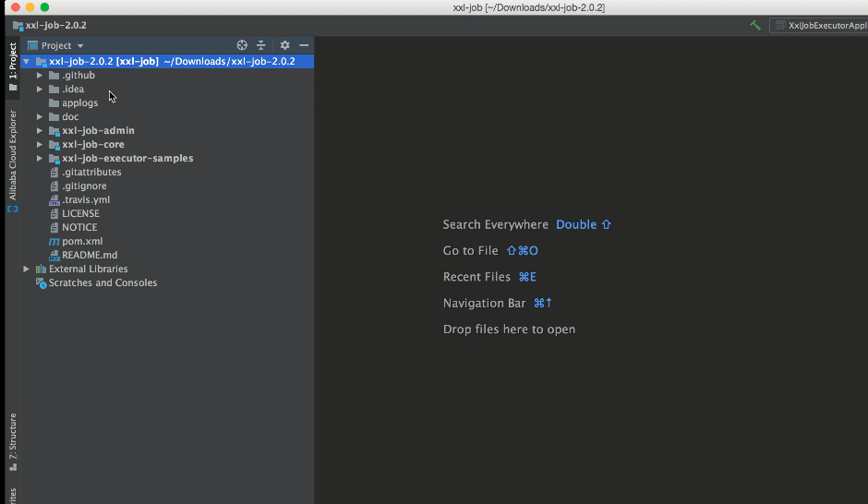The image size is (868, 504).
Task: Select the .github folder name
Action: pos(78,76)
